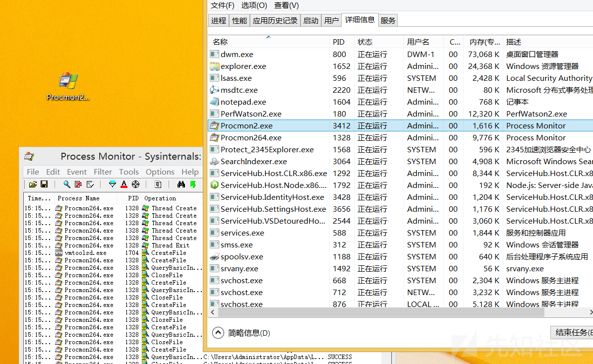The width and height of the screenshot is (593, 364).
Task: Open the Options menu in Process Monitor
Action: (x=160, y=172)
